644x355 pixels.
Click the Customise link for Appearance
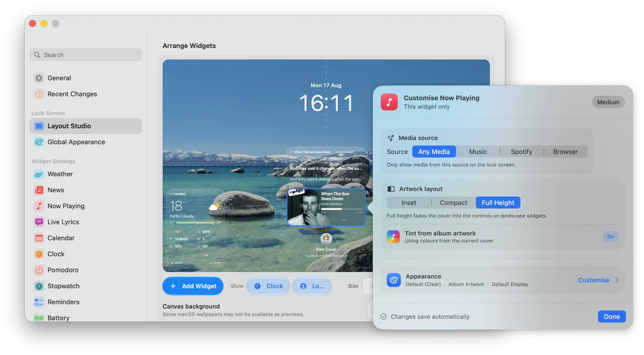[594, 280]
